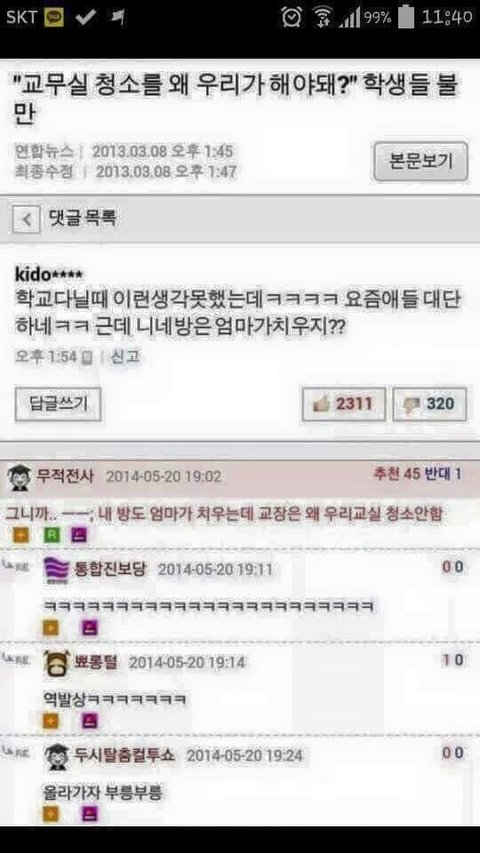Click the orange plus icon under 무적전사's comment
Viewport: 480px width, 853px height.
pyautogui.click(x=21, y=535)
